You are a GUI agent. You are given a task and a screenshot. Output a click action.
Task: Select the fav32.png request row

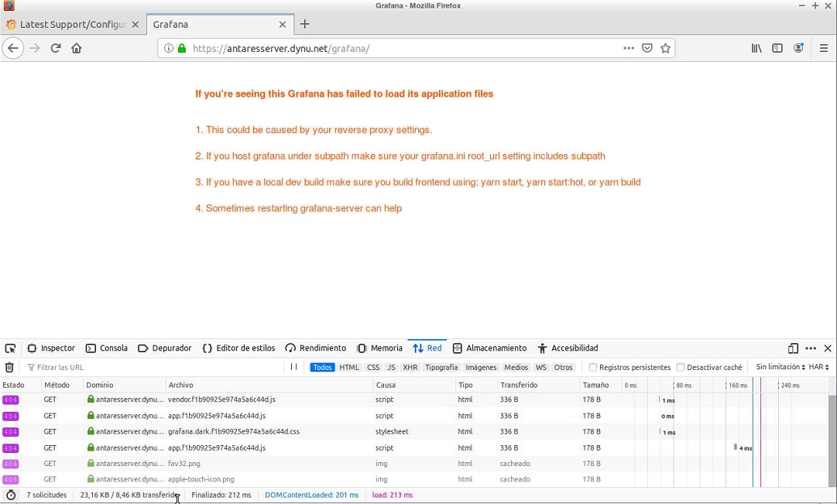(x=414, y=464)
